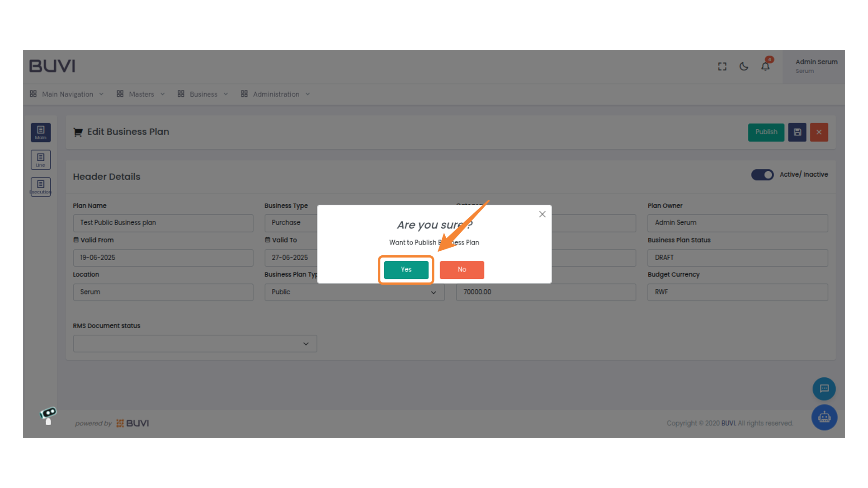This screenshot has height=488, width=868.
Task: Open the Administration menu
Action: coord(275,94)
